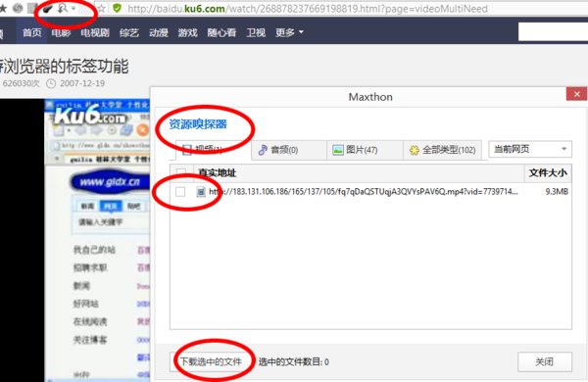Switch to the 音频(0) tab
This screenshot has width=588, height=382.
click(x=289, y=150)
